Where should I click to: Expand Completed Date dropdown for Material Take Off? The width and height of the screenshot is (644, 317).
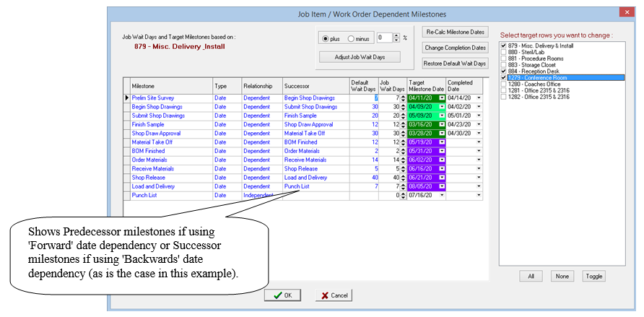coord(479,142)
